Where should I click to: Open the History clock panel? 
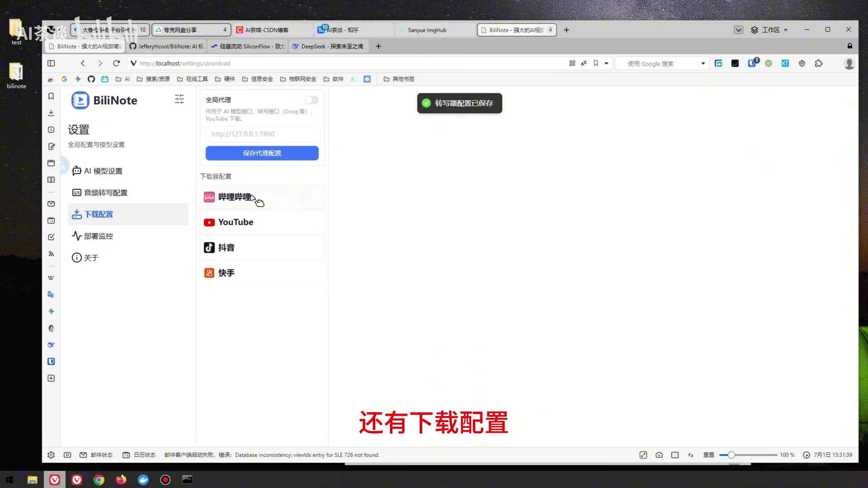pyautogui.click(x=51, y=130)
